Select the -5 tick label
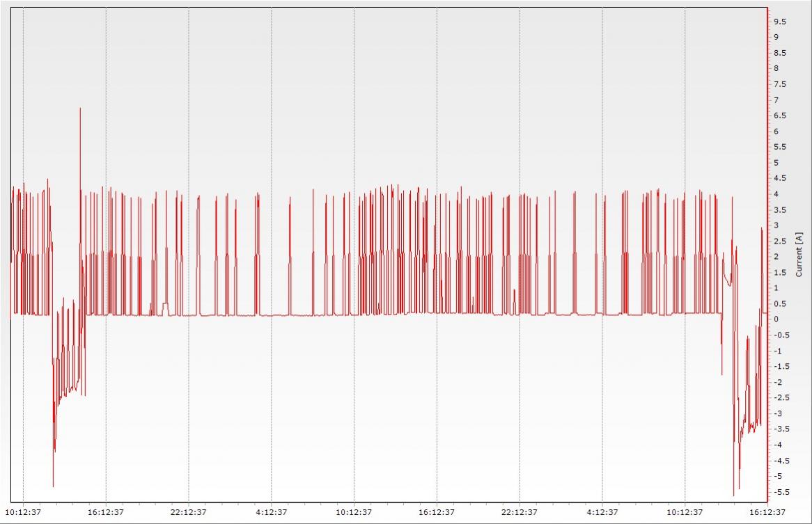Viewport: 812px width, 524px height. (778, 477)
